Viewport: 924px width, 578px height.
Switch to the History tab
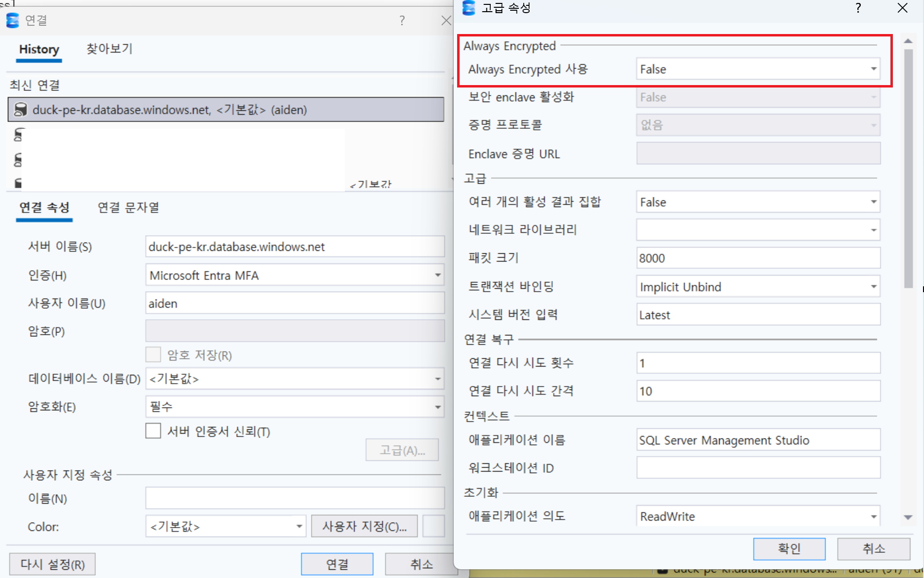click(39, 50)
